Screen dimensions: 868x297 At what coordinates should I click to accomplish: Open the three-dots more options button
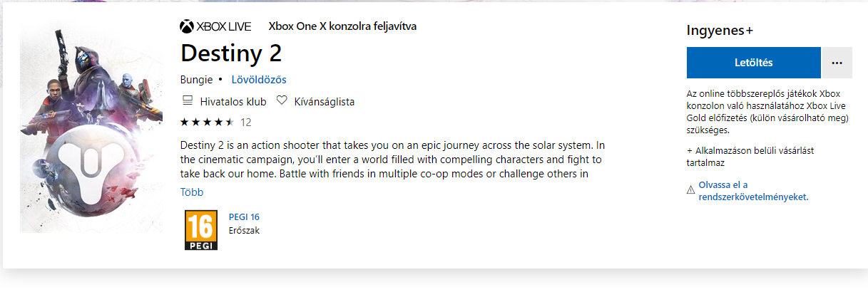point(837,63)
